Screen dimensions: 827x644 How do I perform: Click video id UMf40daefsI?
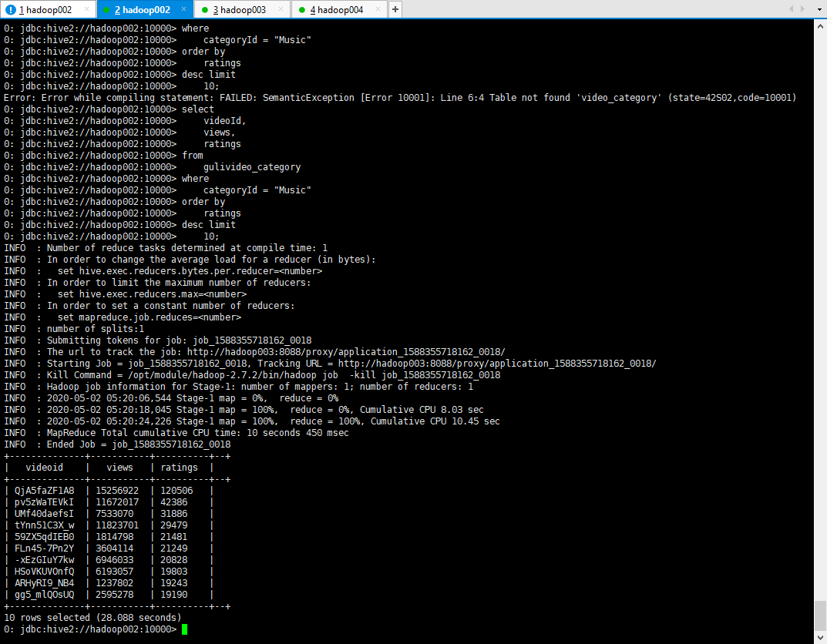click(44, 514)
